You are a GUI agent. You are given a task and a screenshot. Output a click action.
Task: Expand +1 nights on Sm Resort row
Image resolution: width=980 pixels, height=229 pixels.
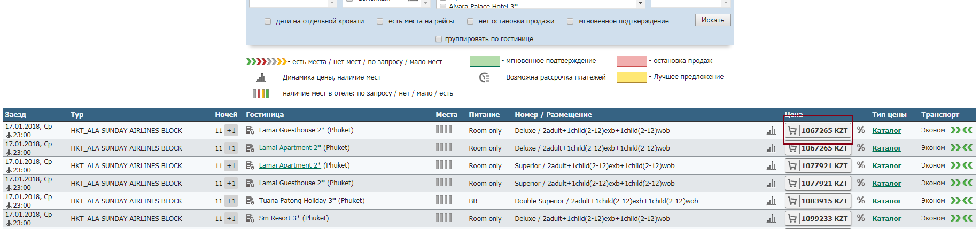pyautogui.click(x=231, y=219)
